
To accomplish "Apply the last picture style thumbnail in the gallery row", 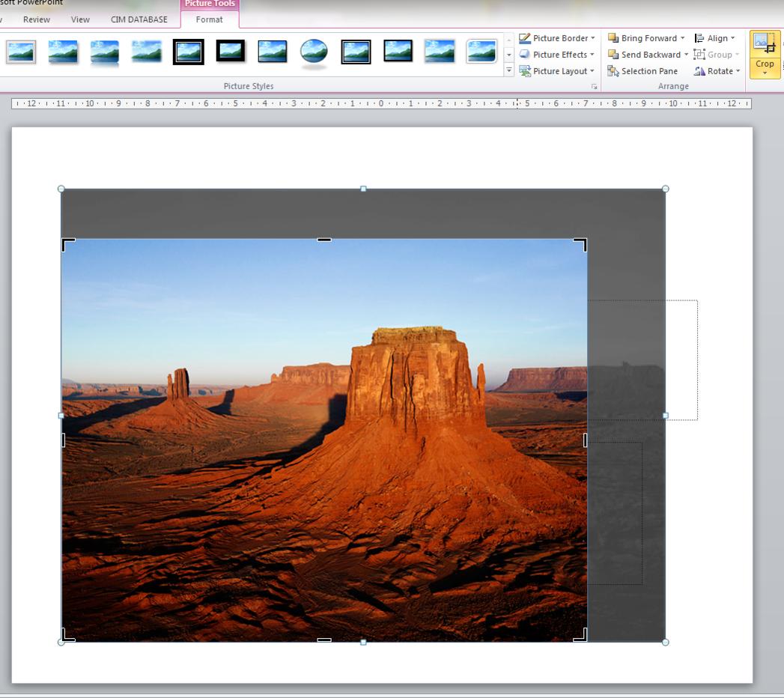I will 481,52.
